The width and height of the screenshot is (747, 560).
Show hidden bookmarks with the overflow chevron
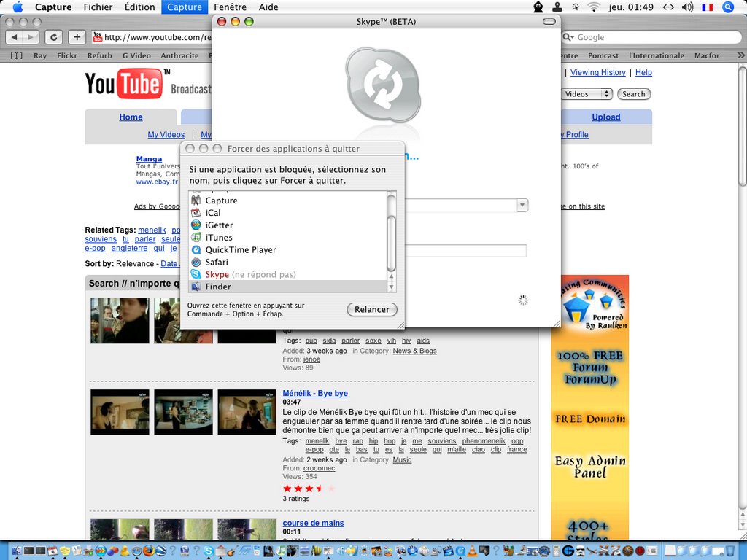[740, 55]
